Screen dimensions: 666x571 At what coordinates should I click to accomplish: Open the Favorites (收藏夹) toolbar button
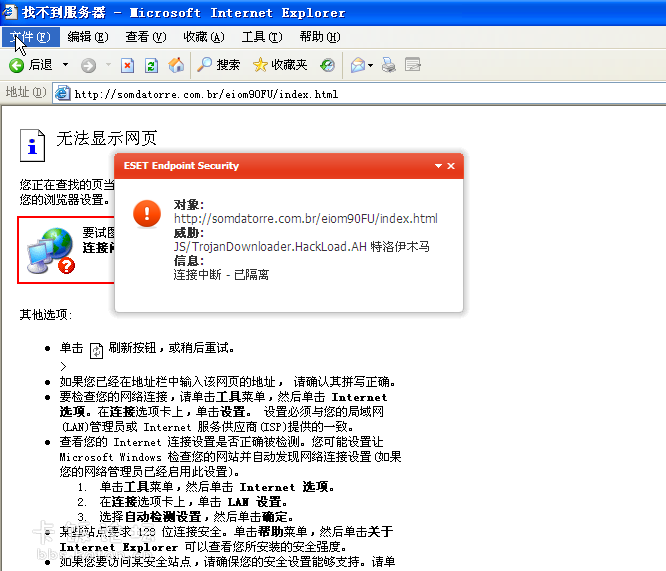[280, 65]
